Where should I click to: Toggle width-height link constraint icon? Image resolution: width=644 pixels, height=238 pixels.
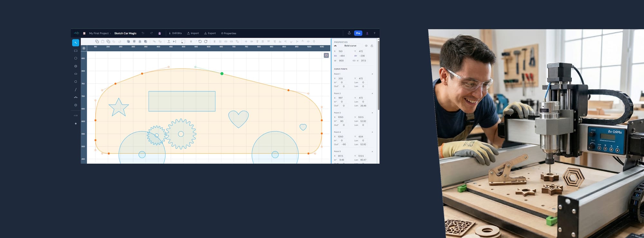(354, 61)
